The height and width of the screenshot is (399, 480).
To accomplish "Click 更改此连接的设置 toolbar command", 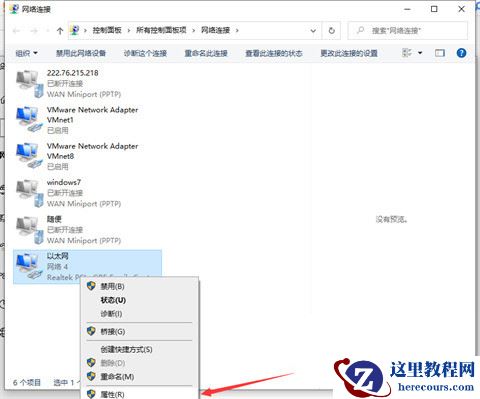I will 349,53.
